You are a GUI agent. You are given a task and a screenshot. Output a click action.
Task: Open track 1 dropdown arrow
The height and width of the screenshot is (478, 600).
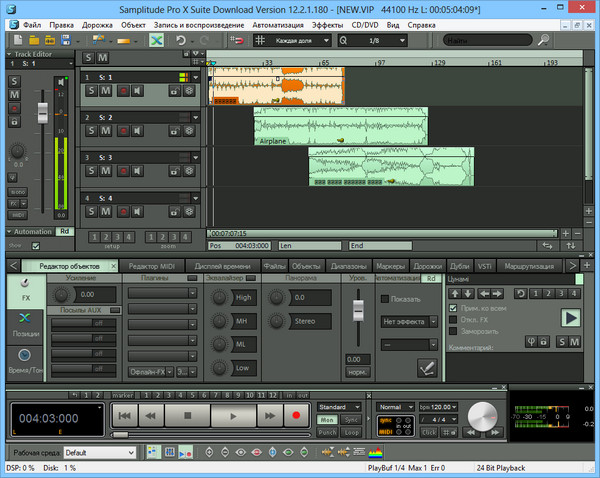tap(196, 77)
